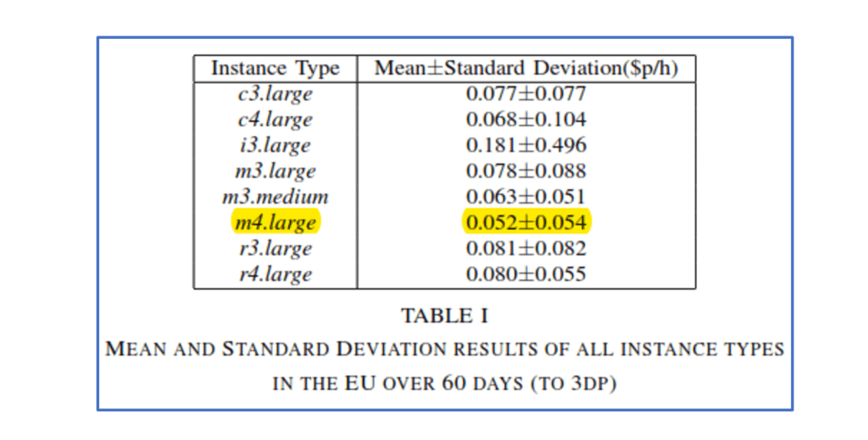
Task: Select the c4.large instance row label
Action: tap(275, 120)
